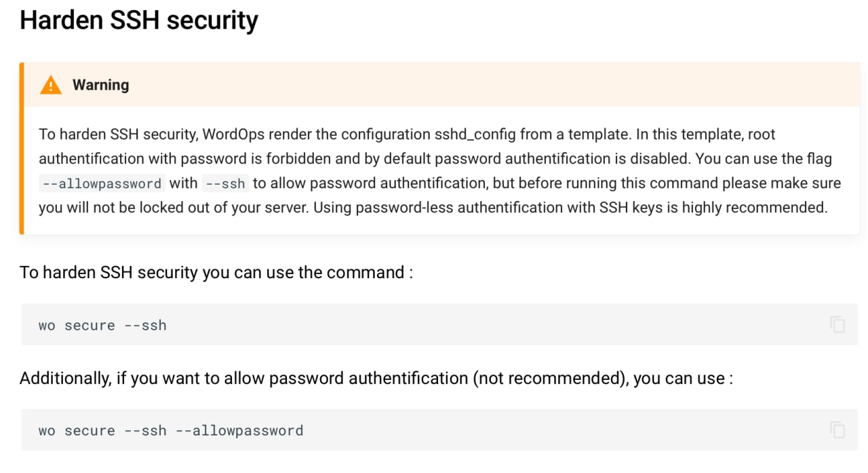Copy the '--ssh --allowpassword' command

(837, 430)
